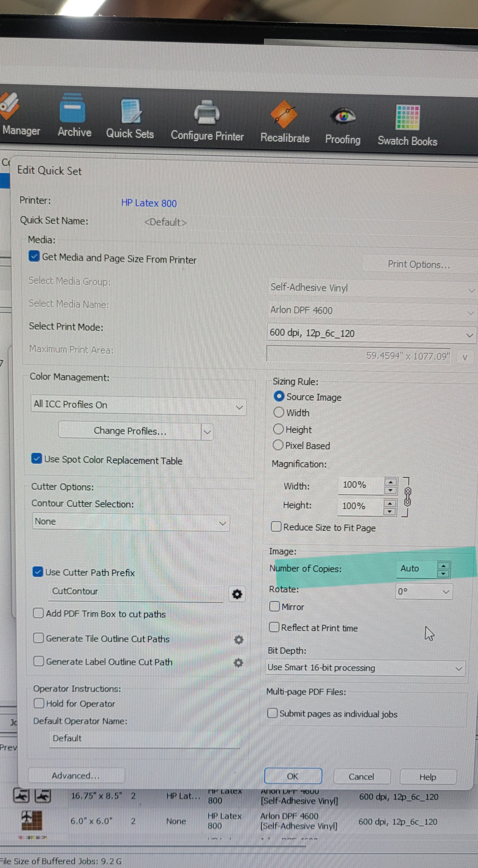Open Help for the quick set dialog

(428, 777)
